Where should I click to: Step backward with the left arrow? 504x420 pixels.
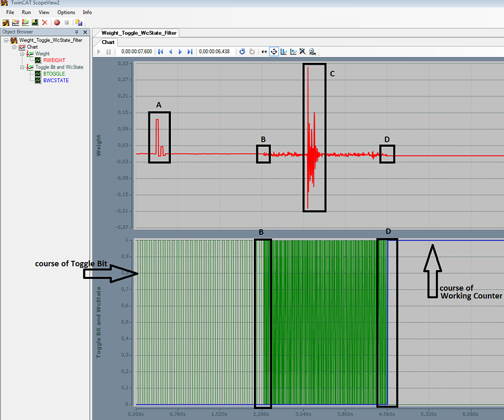click(170, 52)
